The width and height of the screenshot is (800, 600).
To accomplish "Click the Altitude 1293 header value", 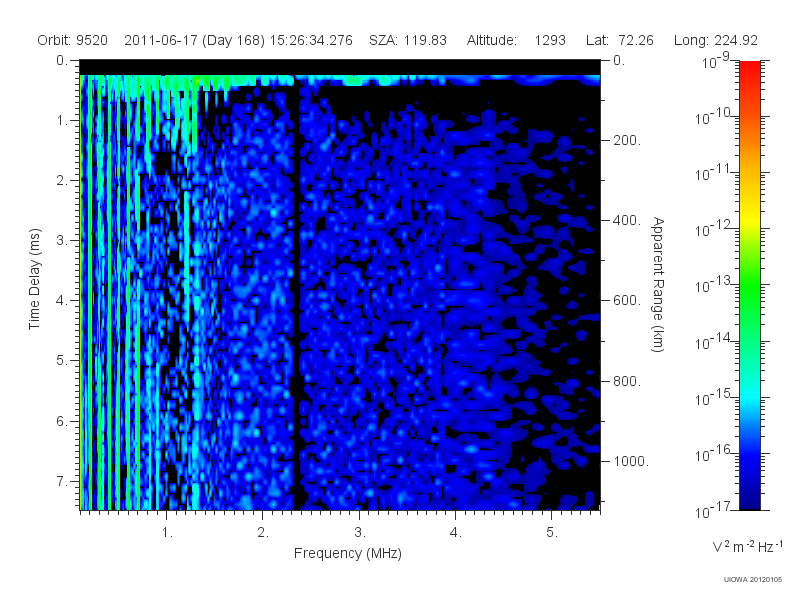I will tap(516, 40).
